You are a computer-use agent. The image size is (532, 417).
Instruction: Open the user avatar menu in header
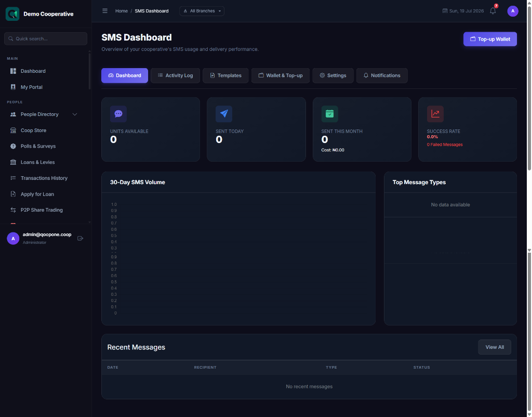pos(513,11)
